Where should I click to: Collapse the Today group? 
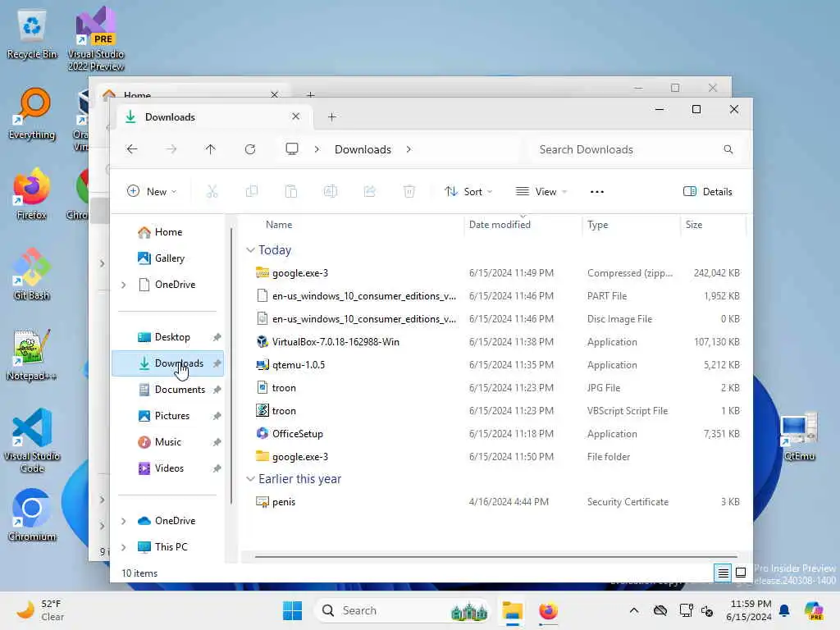coord(250,250)
